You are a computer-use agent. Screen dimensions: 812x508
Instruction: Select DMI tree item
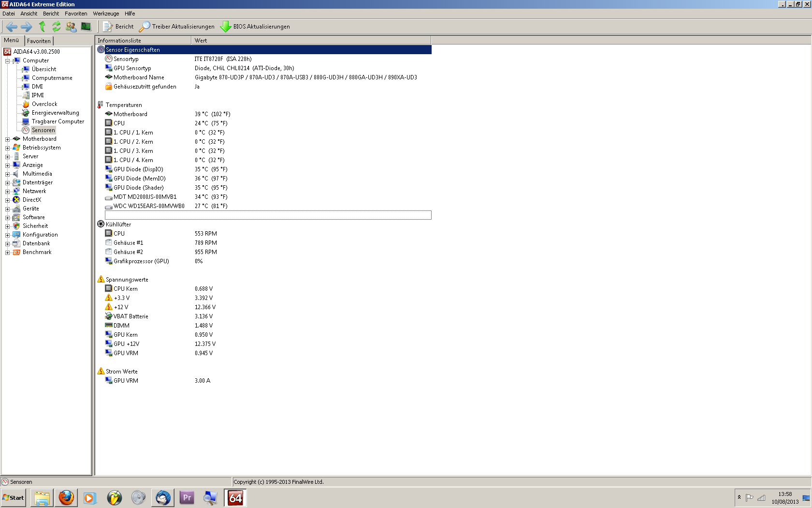tap(37, 87)
